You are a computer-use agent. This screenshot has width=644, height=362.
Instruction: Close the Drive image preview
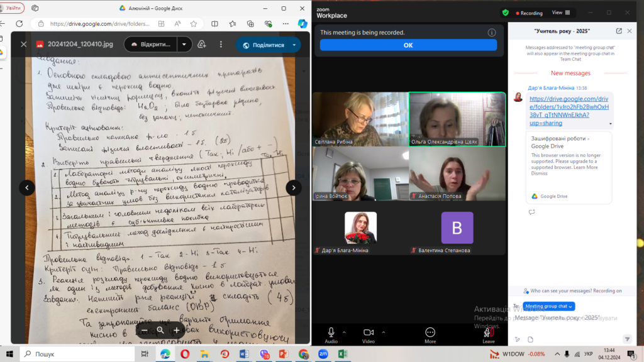[24, 45]
